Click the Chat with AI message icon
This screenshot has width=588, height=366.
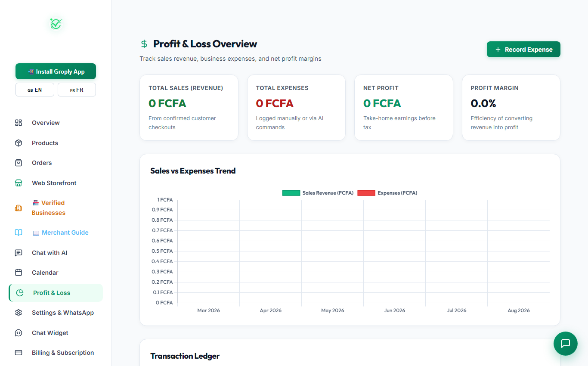19,253
